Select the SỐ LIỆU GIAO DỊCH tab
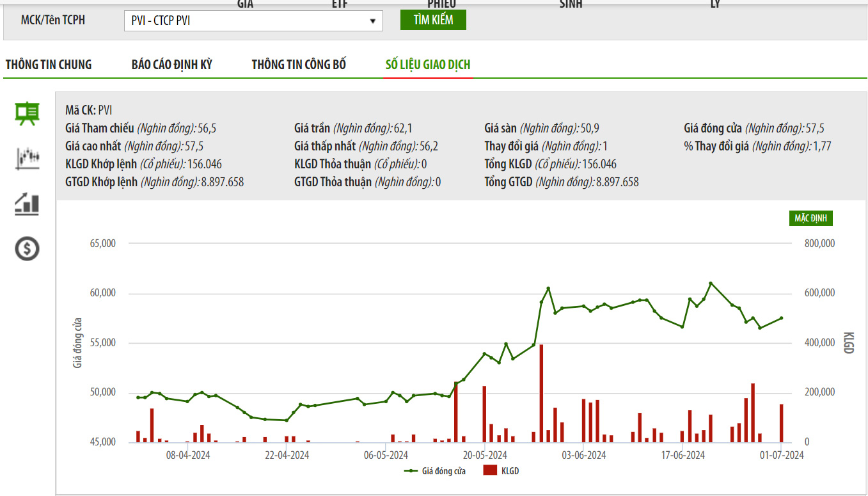Screen dimensions: 868x496 coord(428,65)
